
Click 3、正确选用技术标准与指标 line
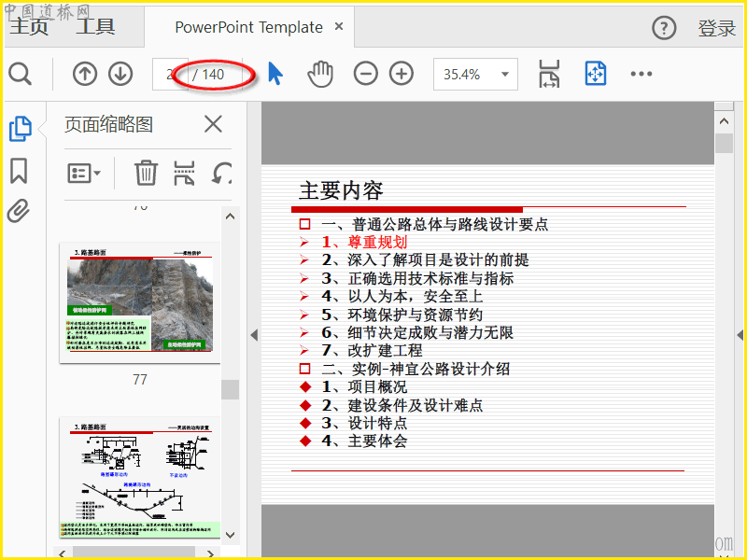[417, 278]
